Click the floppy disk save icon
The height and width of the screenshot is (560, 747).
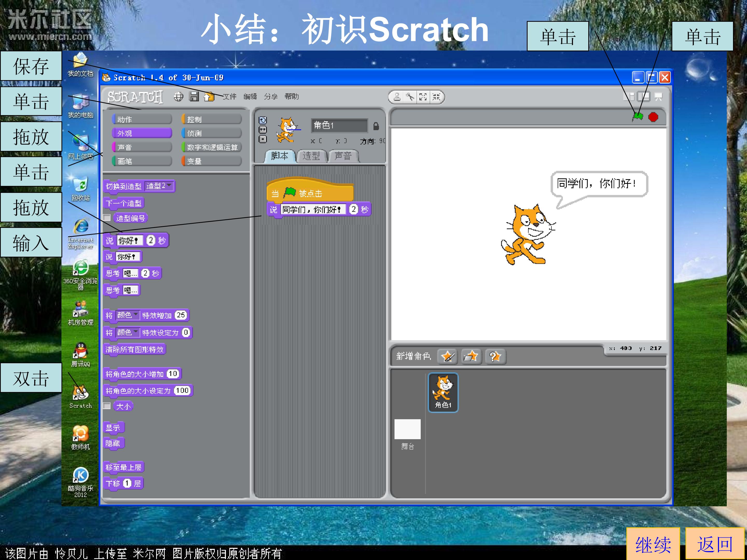pos(194,96)
